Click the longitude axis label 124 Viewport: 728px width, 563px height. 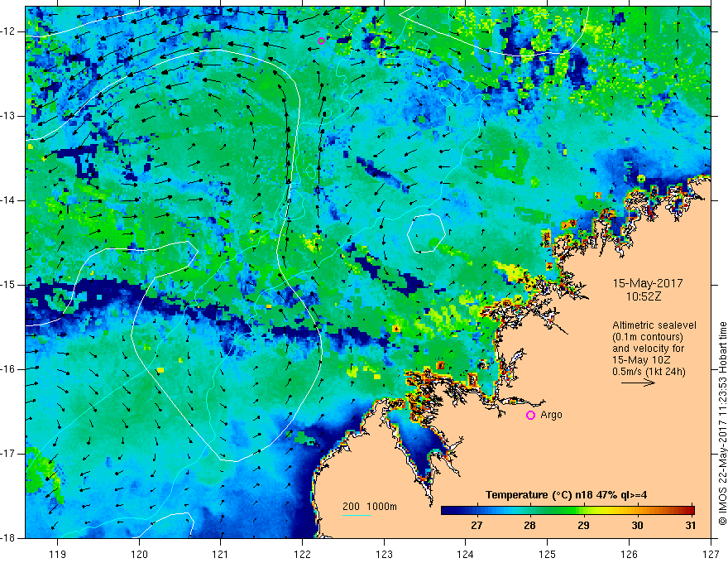click(465, 554)
